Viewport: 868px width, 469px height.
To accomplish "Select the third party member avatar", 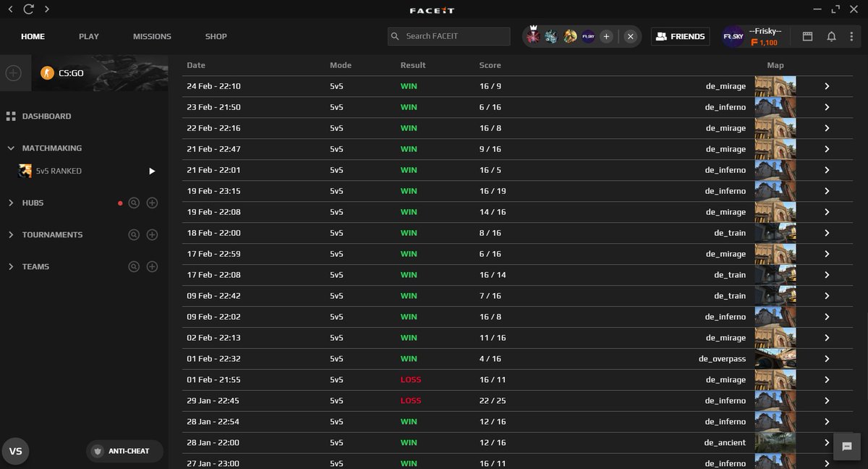I will coord(570,36).
